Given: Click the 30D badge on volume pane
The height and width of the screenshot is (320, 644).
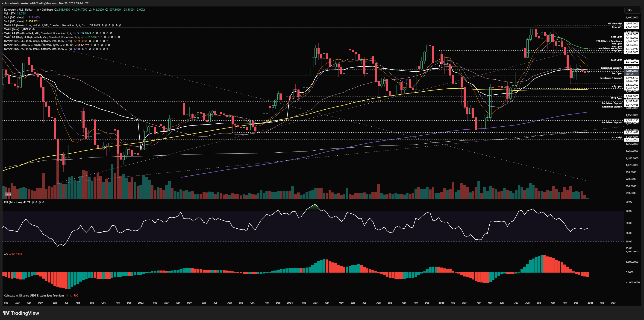Looking at the screenshot, I should pyautogui.click(x=8, y=194).
